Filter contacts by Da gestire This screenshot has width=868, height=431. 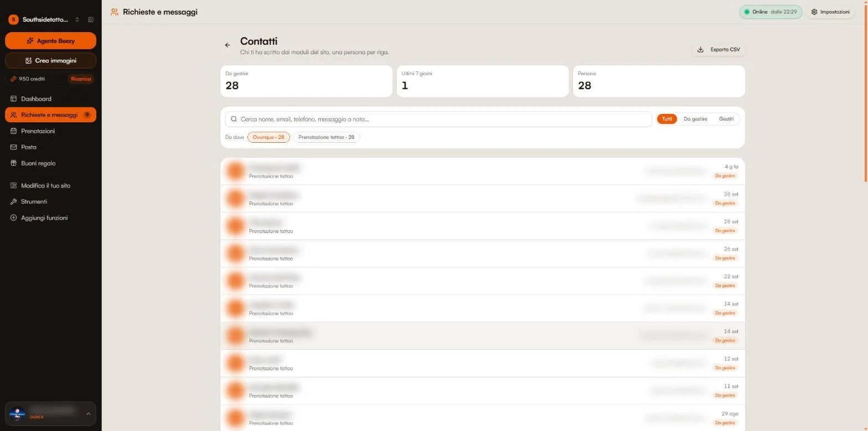tap(695, 119)
